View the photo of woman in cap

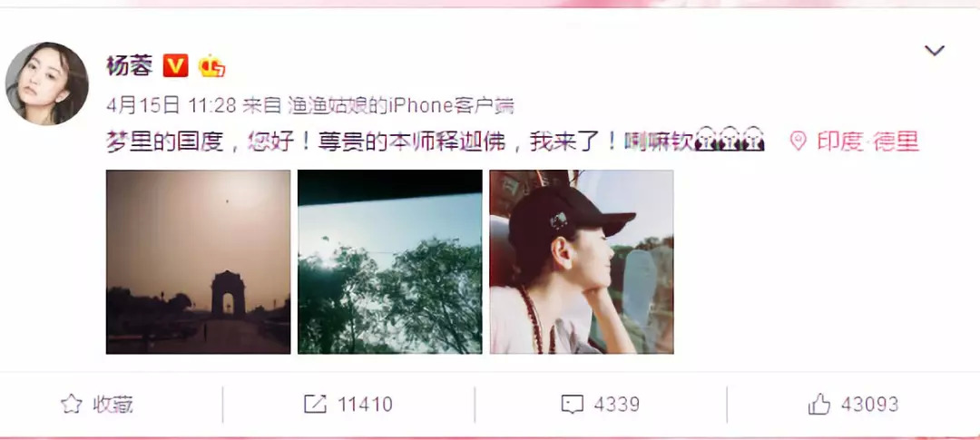coord(582,262)
